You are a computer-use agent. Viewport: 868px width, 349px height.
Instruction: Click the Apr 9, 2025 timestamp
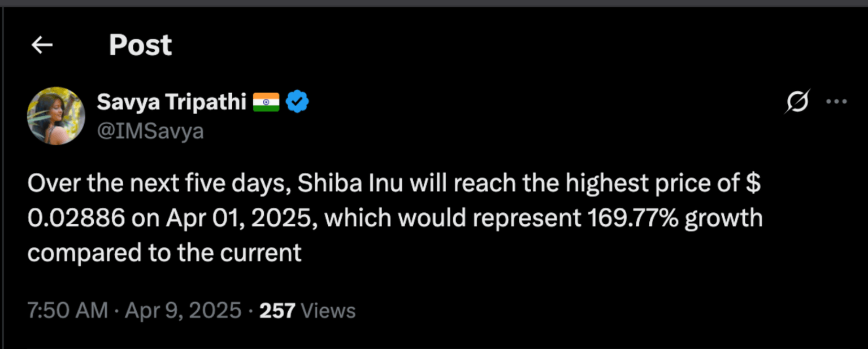tap(182, 310)
